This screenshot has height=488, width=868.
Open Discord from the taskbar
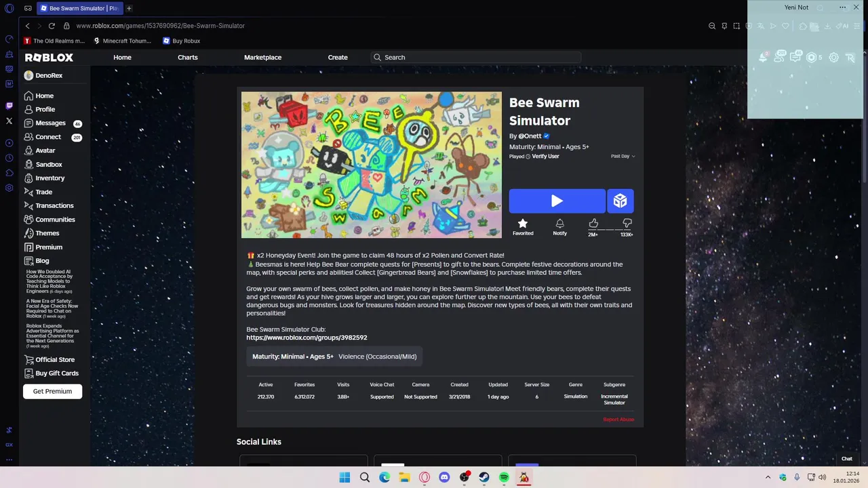(444, 477)
